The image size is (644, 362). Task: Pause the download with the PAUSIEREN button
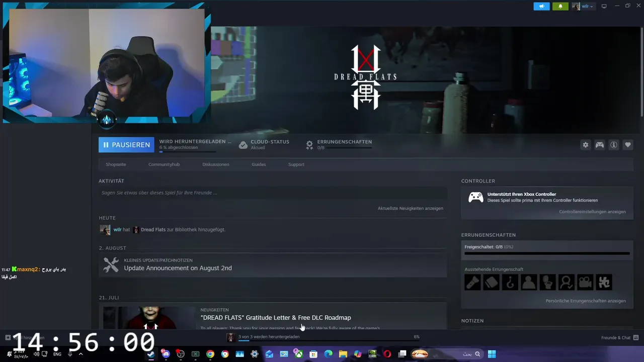click(126, 145)
